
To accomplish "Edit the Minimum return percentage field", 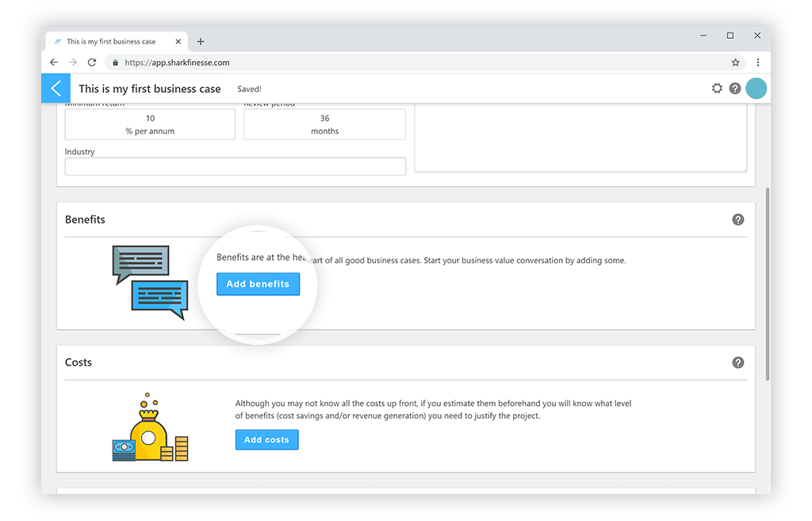I will click(150, 125).
